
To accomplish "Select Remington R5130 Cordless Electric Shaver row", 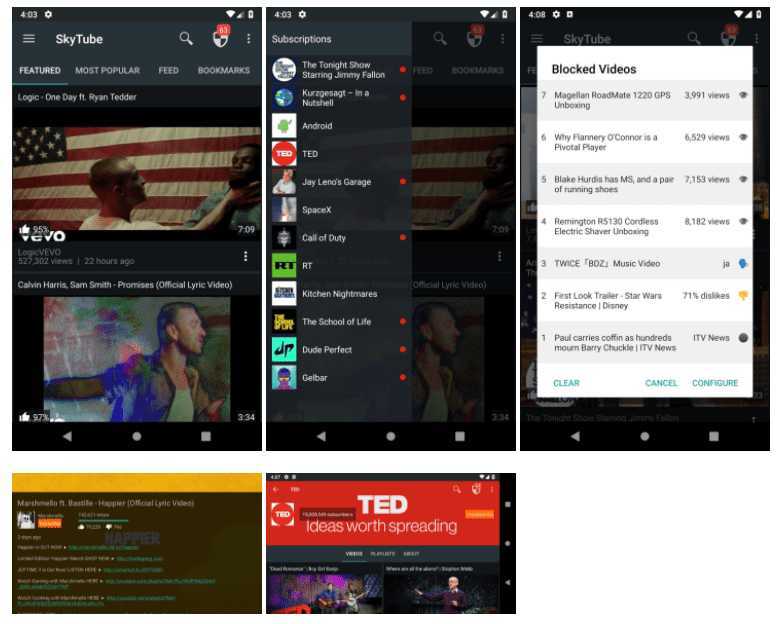I will click(644, 226).
